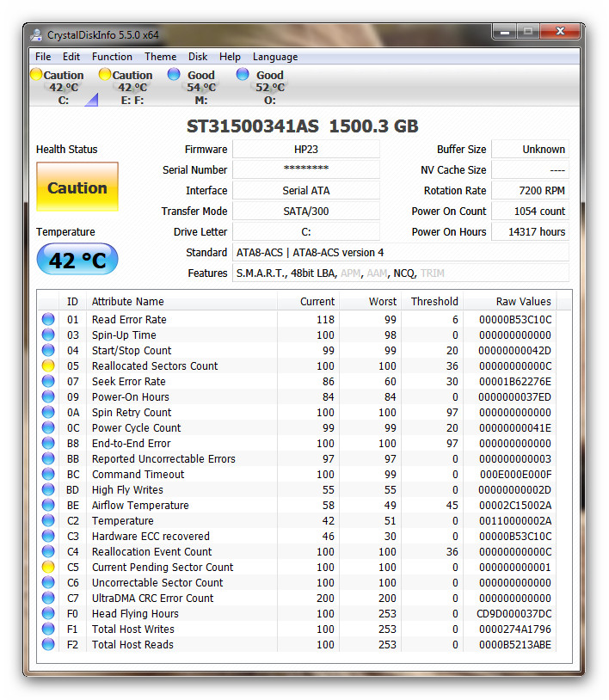Click the status orb for C2 Temperature row
Image resolution: width=609 pixels, height=700 pixels.
tap(48, 520)
